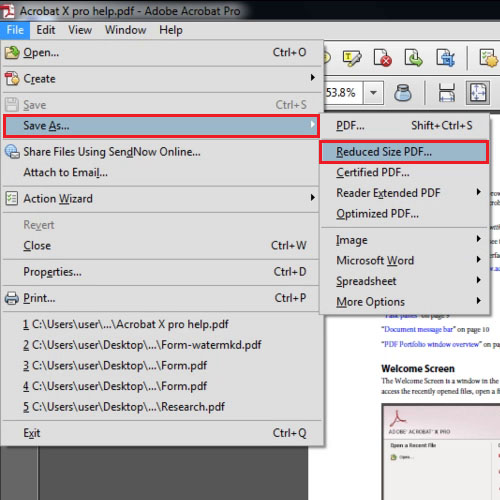Image resolution: width=500 pixels, height=500 pixels.
Task: Choose PDF... in Save As submenu
Action: (404, 126)
